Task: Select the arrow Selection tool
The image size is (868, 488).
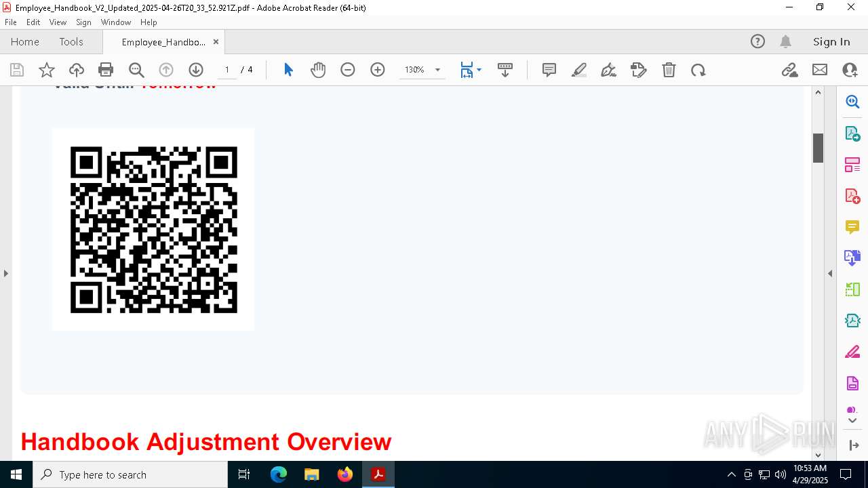Action: pos(288,70)
